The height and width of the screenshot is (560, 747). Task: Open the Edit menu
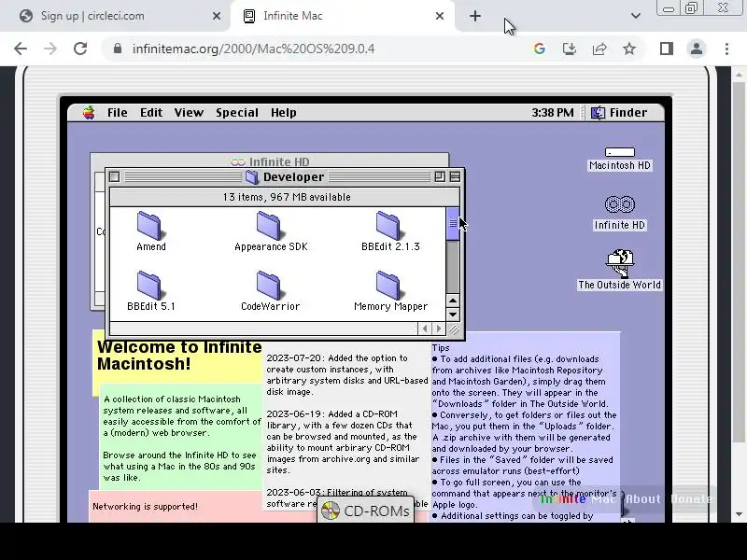[x=151, y=113]
